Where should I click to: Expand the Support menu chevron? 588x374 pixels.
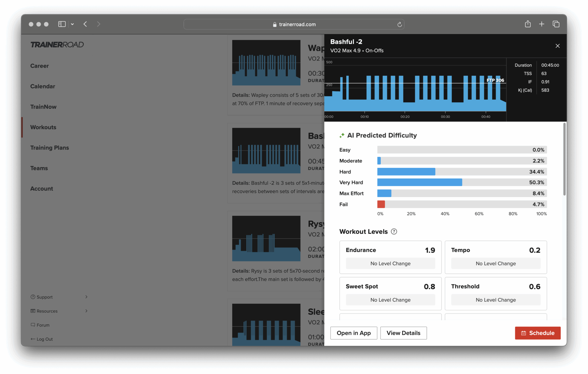(86, 297)
